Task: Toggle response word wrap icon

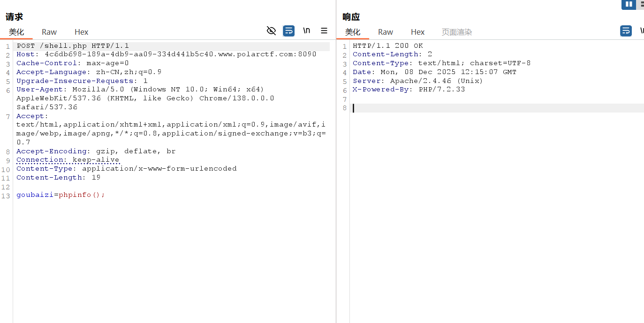Action: (x=626, y=31)
